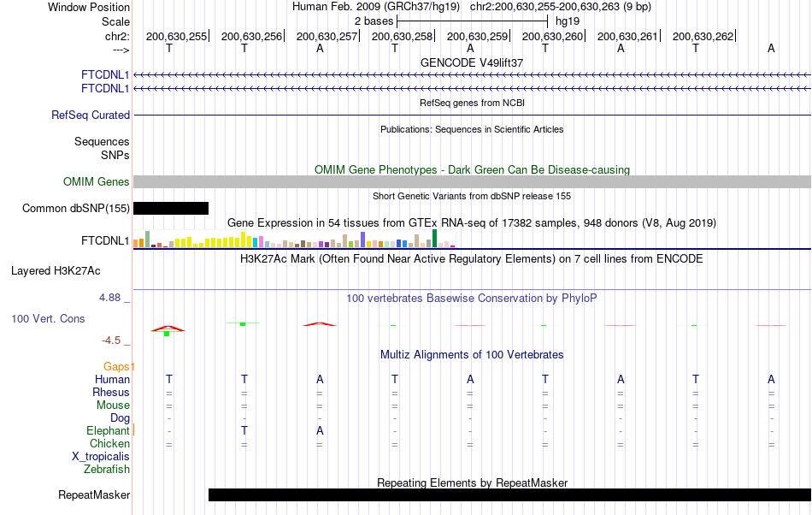Click the -4.5 PhyloP lower scale value
Viewport: 812px width, 515px height.
(111, 340)
